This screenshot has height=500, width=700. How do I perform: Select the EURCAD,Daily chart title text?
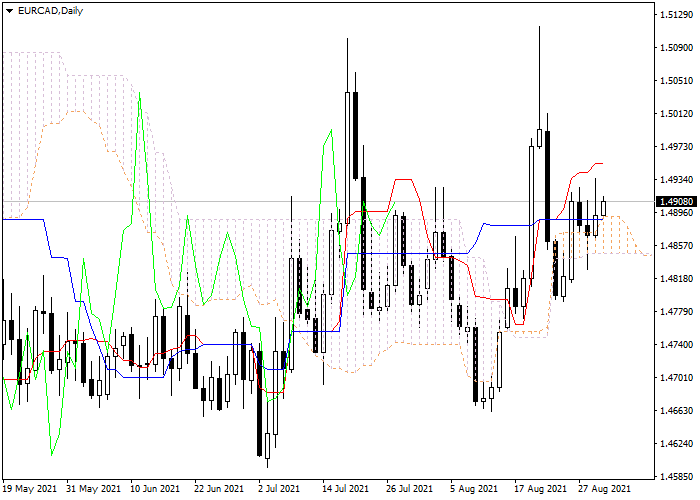point(50,11)
